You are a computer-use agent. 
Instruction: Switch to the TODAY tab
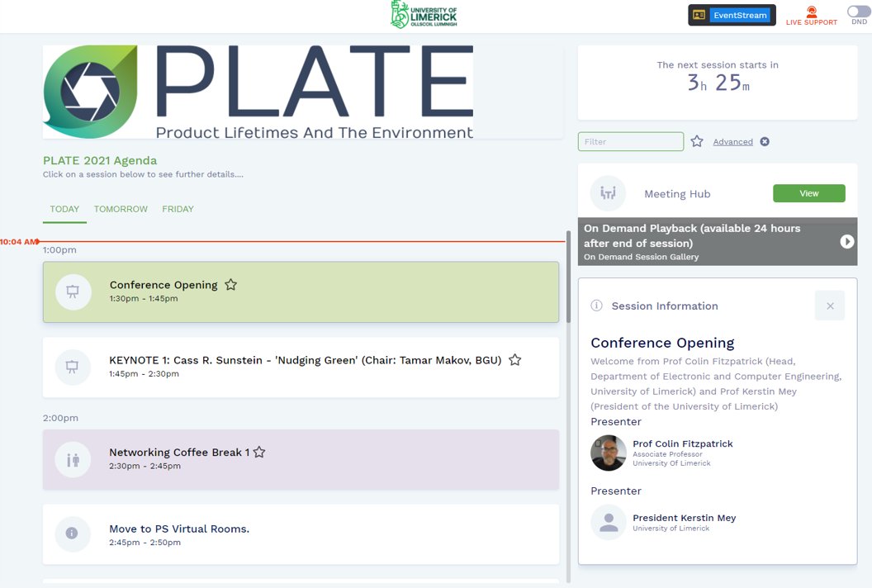click(64, 209)
